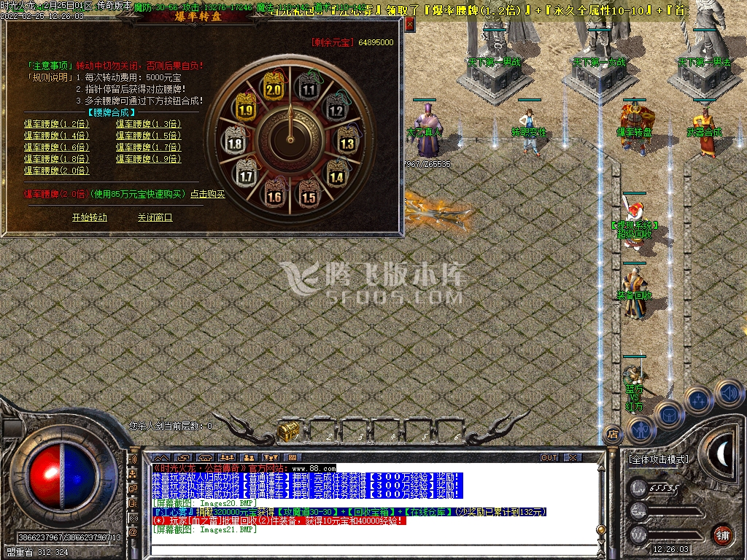Open the red 铺 stall button
The height and width of the screenshot is (560, 747).
pos(722,535)
